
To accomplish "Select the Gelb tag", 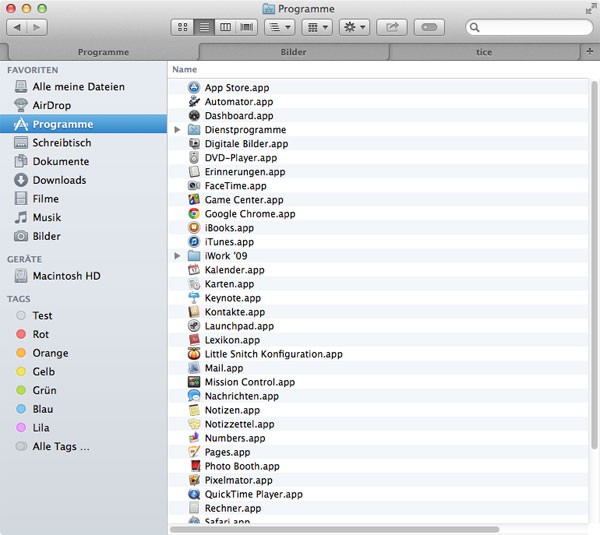I will click(x=83, y=372).
